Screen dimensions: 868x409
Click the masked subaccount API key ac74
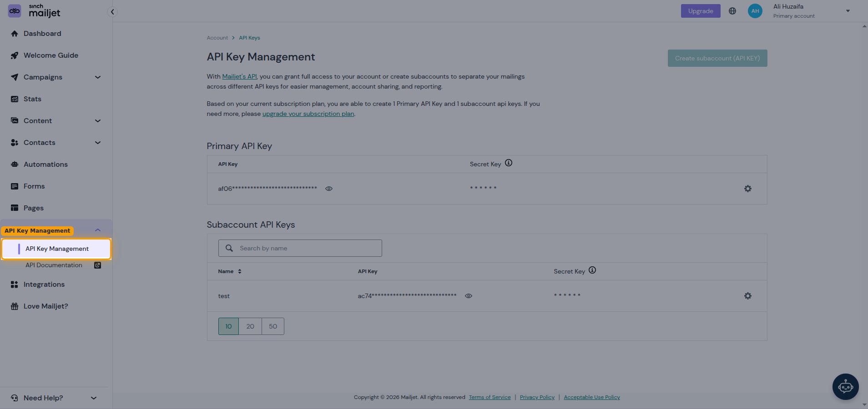407,296
